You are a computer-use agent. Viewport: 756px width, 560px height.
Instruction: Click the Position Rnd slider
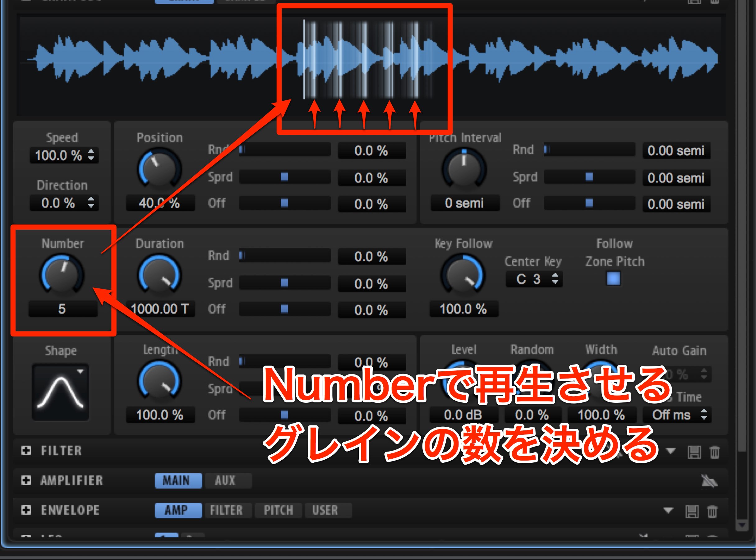pos(285,149)
